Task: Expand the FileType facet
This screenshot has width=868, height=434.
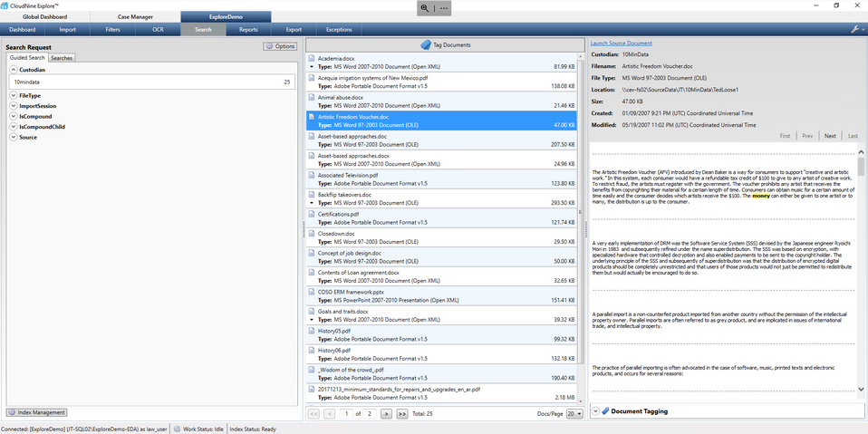Action: click(13, 95)
